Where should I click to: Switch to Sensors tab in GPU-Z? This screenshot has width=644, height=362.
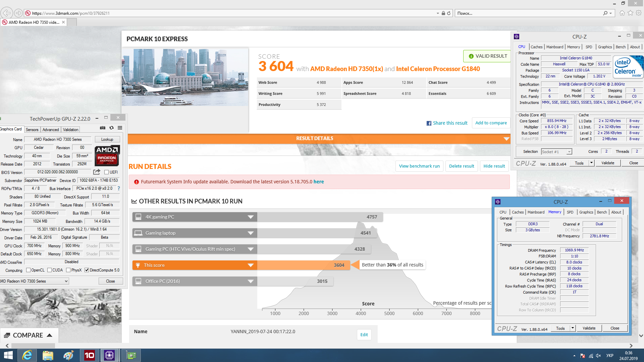32,130
